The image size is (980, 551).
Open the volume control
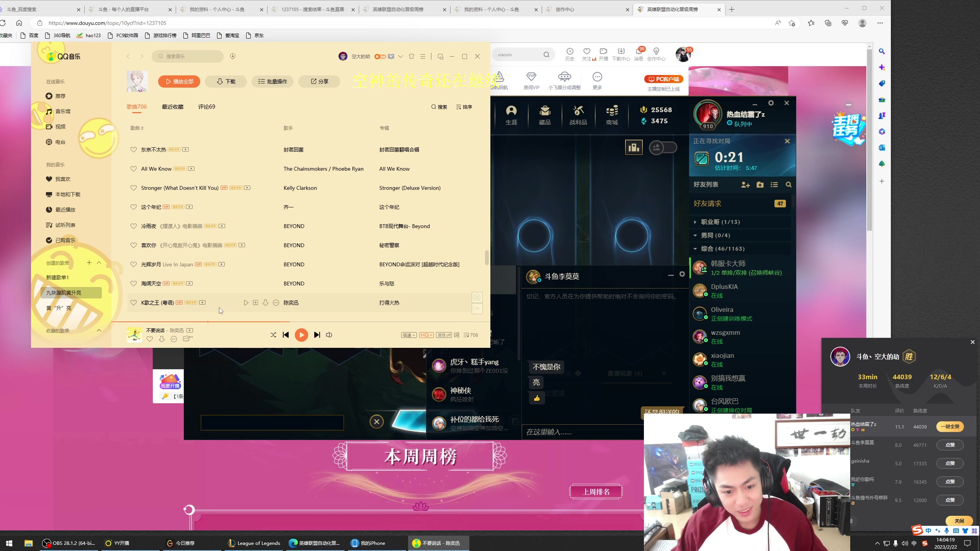click(329, 335)
